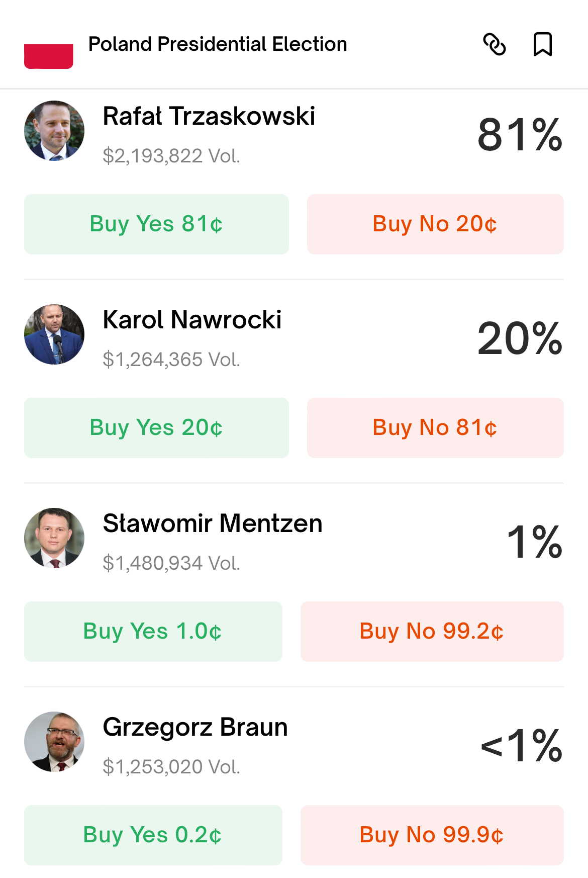Image resolution: width=588 pixels, height=878 pixels.
Task: Click the Karol Nawrocki name
Action: click(192, 320)
